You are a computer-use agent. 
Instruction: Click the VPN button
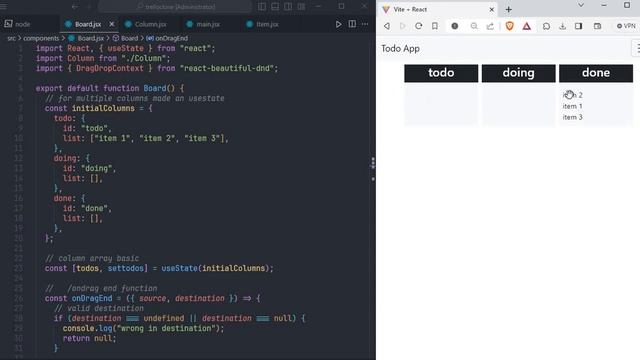click(x=626, y=26)
